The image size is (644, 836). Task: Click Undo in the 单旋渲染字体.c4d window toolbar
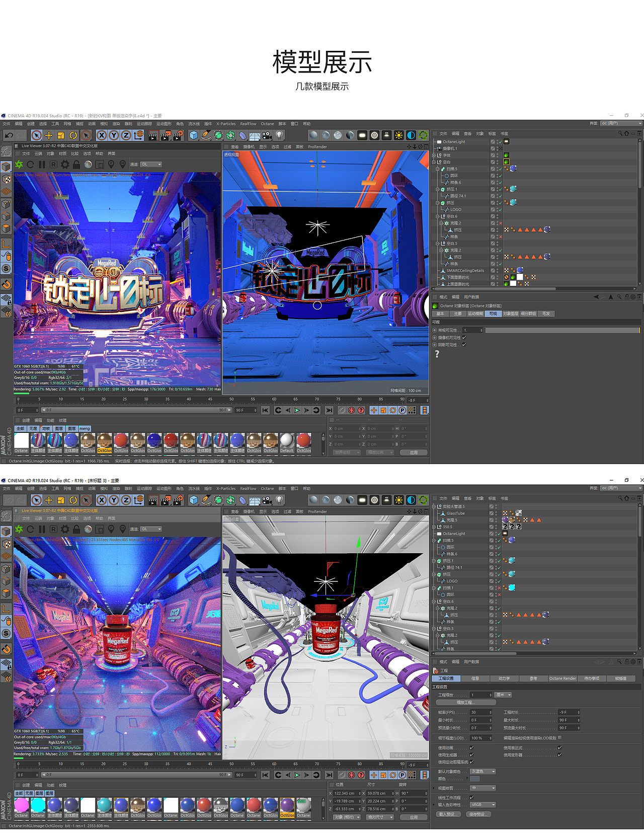tap(9, 135)
